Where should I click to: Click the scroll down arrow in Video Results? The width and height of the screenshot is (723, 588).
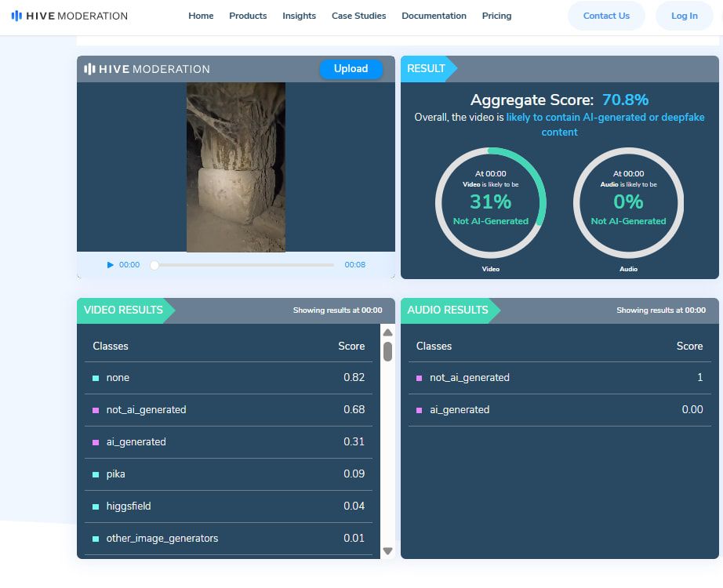click(x=387, y=551)
